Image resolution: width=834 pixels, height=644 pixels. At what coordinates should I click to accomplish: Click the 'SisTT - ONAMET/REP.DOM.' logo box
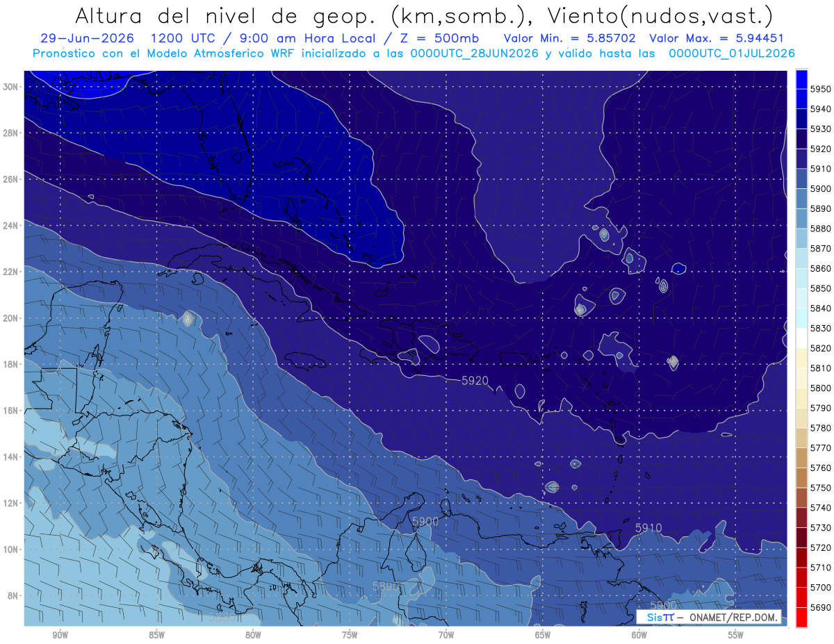click(708, 617)
